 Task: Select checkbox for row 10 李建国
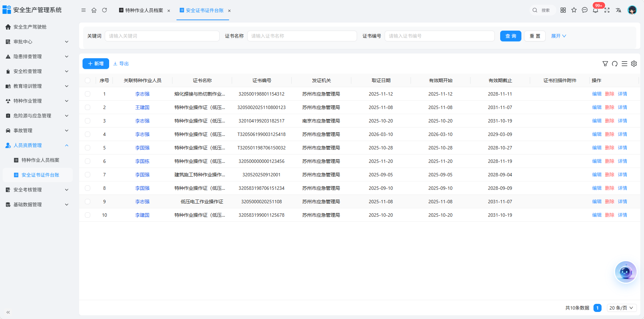pyautogui.click(x=88, y=215)
